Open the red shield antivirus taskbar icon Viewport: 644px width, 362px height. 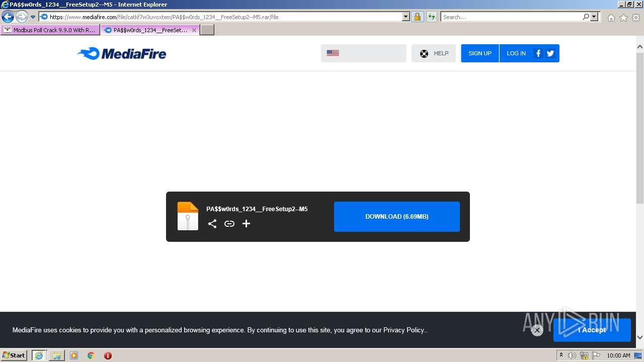coord(108,355)
